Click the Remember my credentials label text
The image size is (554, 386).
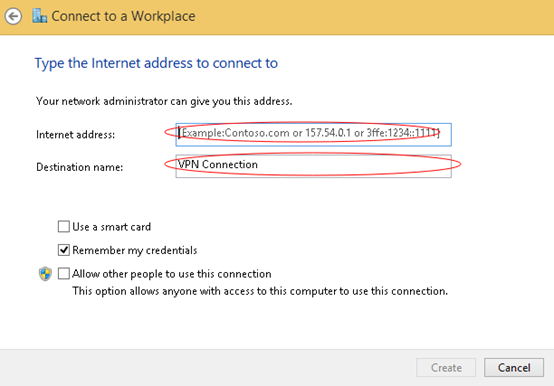(135, 250)
